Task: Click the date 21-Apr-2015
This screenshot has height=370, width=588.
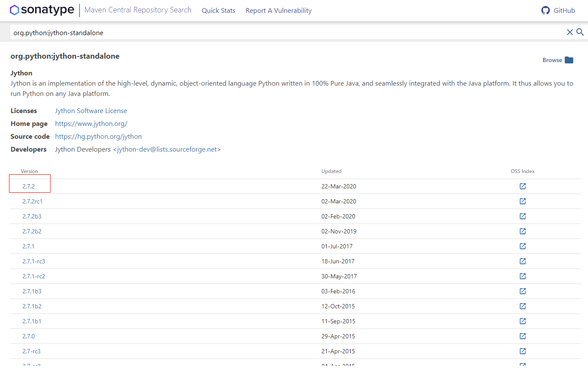Action: [338, 351]
